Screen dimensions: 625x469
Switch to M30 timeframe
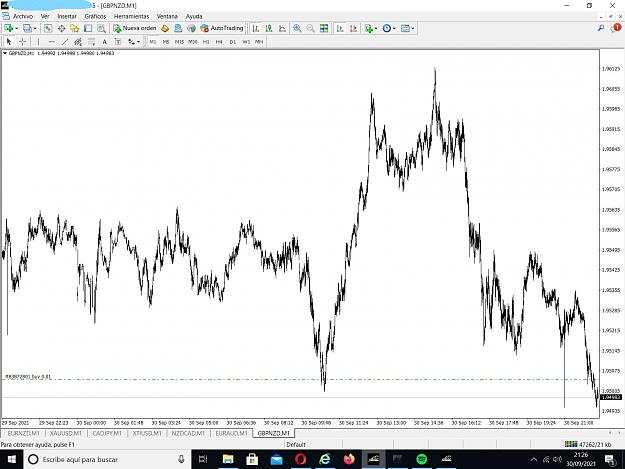[x=193, y=41]
